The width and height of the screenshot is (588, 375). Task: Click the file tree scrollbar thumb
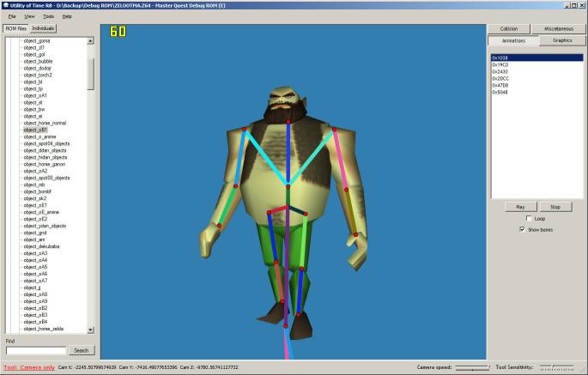[90, 74]
